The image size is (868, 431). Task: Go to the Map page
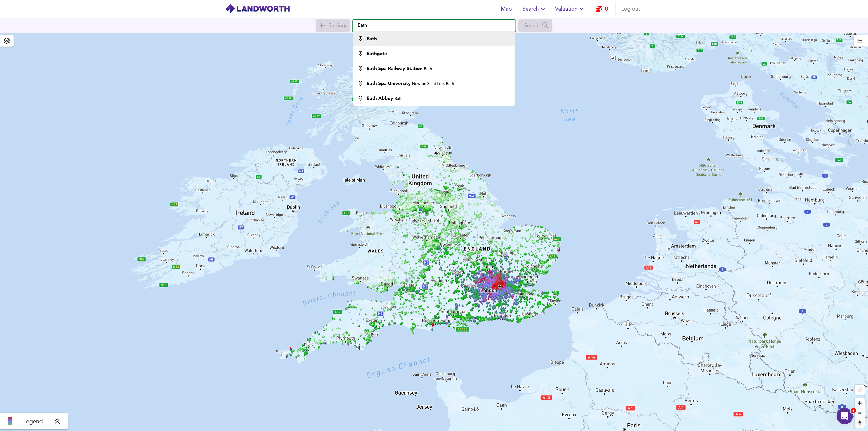[x=506, y=9]
